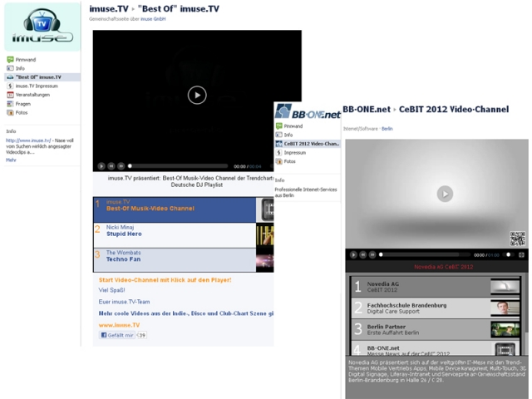Click the Berlin Partner video thumbnail
The width and height of the screenshot is (532, 399).
tap(505, 328)
